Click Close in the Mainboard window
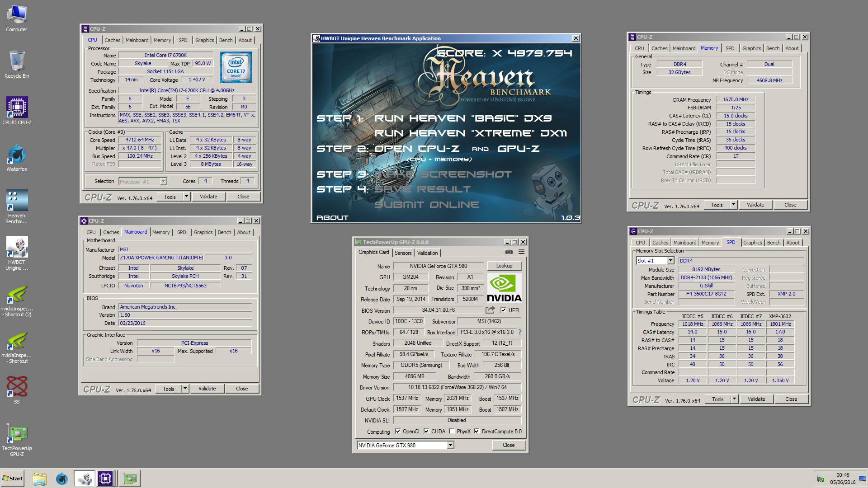868x488 pixels. 242,389
